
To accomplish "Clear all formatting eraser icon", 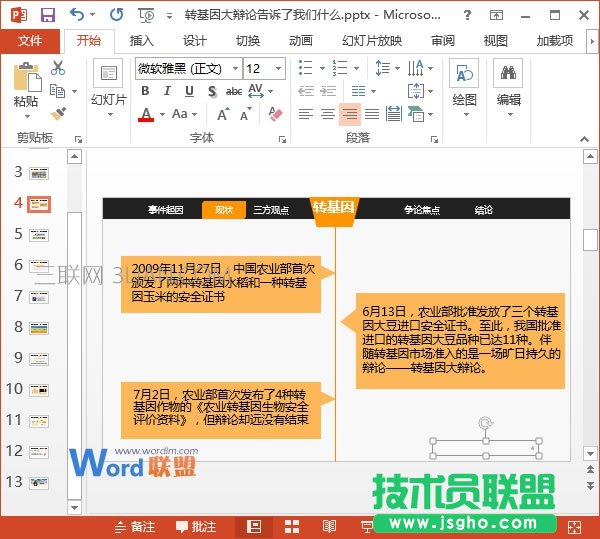I will pos(275,114).
